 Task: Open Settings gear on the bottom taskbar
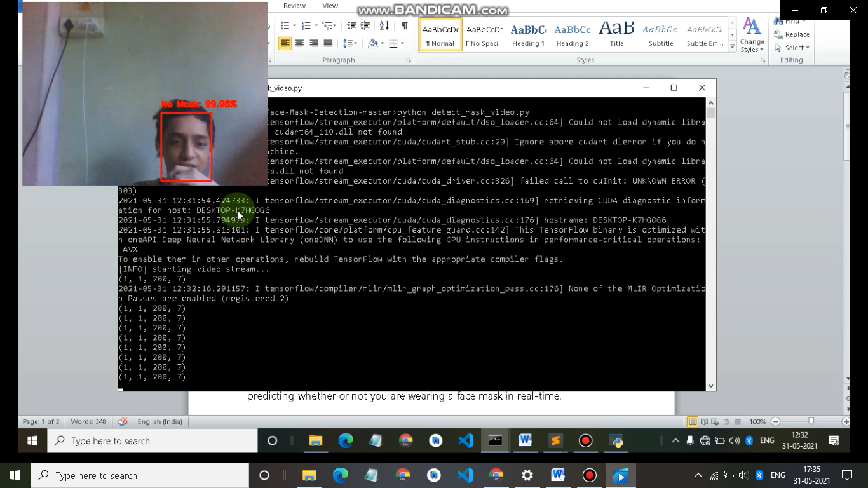pyautogui.click(x=527, y=475)
